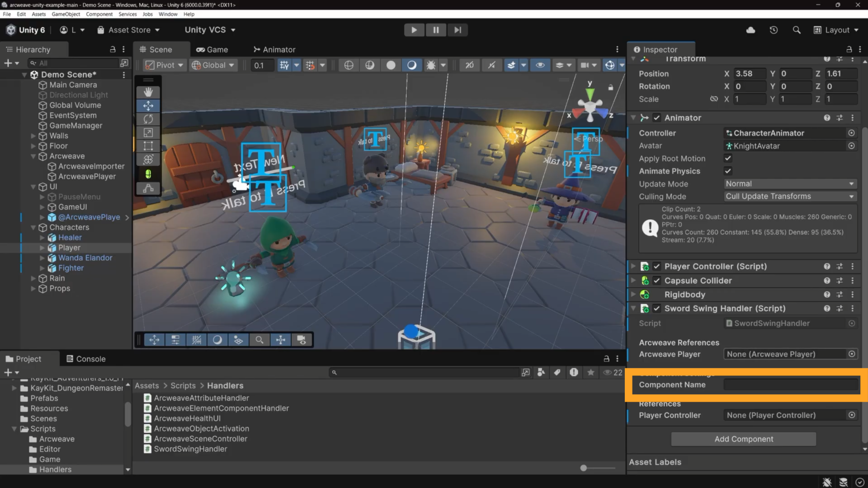Screen dimensions: 868x488
Task: Disable Capsule Collider checkbox
Action: pos(656,280)
